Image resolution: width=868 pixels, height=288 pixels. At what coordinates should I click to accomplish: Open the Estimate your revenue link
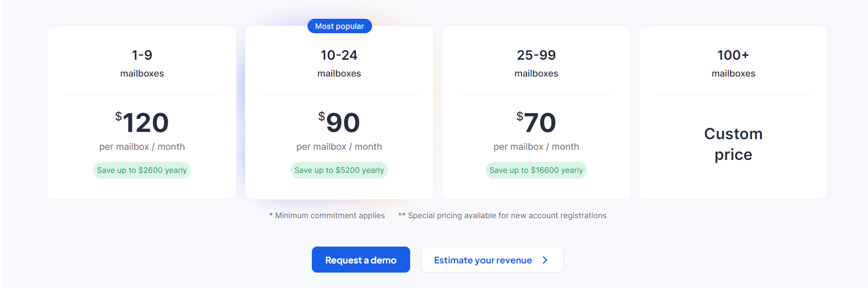coord(483,260)
